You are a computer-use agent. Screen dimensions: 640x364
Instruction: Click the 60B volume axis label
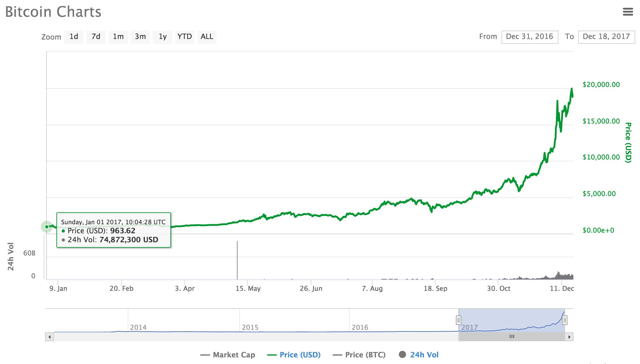pos(29,253)
